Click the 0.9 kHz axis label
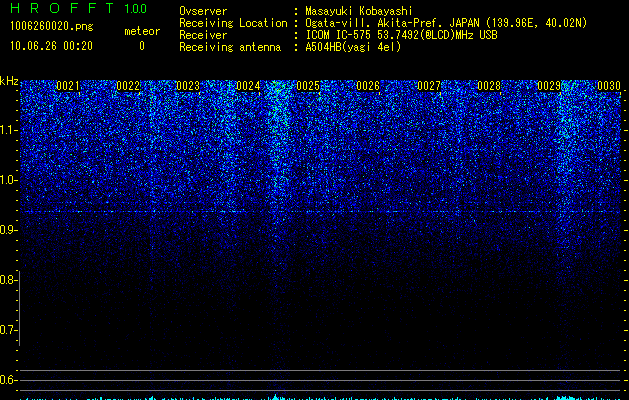 tap(9, 230)
